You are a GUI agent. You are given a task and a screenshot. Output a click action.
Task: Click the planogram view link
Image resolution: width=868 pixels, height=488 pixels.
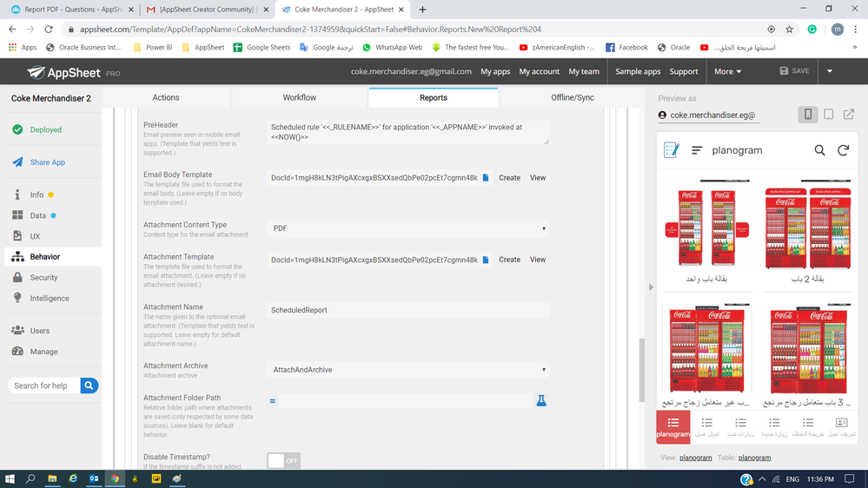point(696,458)
